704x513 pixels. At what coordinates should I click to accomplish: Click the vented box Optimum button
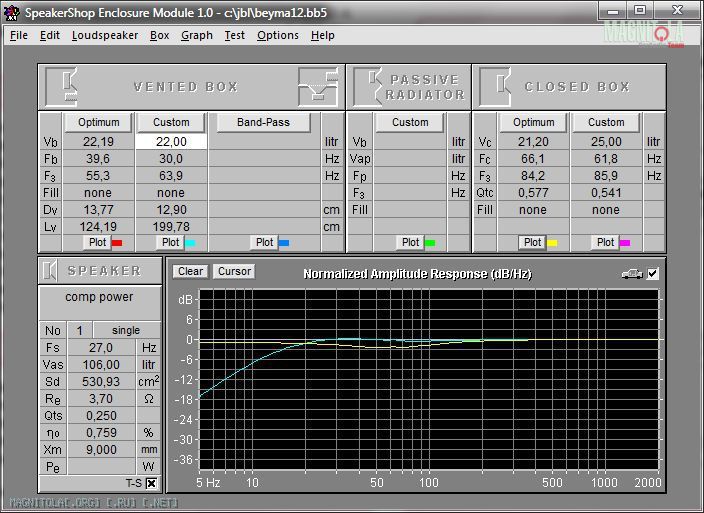click(98, 123)
